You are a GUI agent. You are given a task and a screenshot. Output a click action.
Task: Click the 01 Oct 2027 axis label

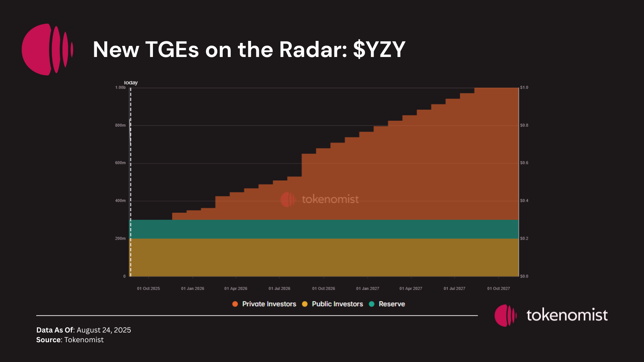[x=498, y=289]
